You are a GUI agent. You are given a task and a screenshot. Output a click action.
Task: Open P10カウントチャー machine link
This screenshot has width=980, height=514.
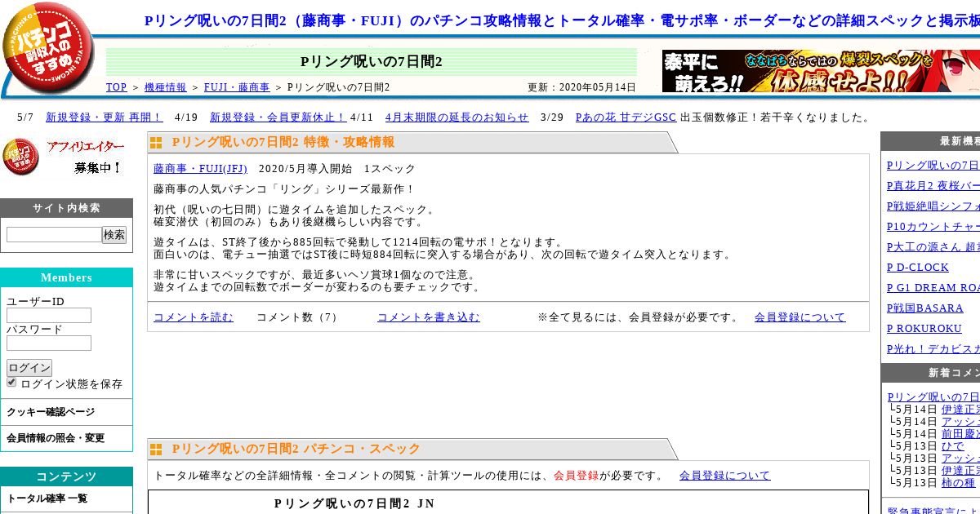pos(933,227)
